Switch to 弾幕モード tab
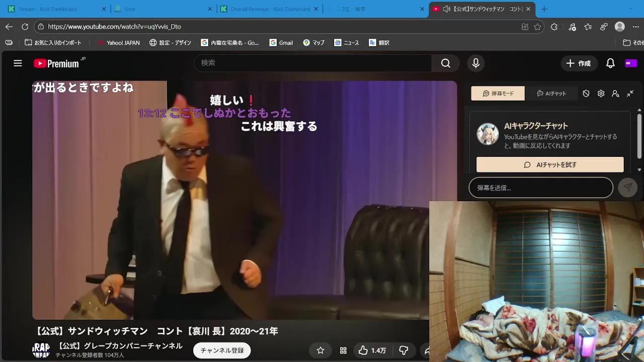644x362 pixels. tap(498, 94)
